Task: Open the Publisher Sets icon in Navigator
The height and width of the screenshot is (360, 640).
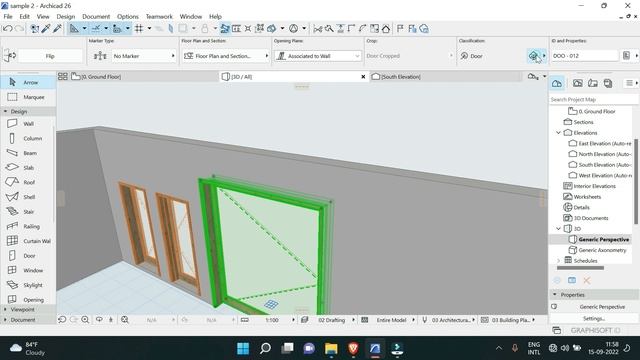Action: tap(608, 83)
